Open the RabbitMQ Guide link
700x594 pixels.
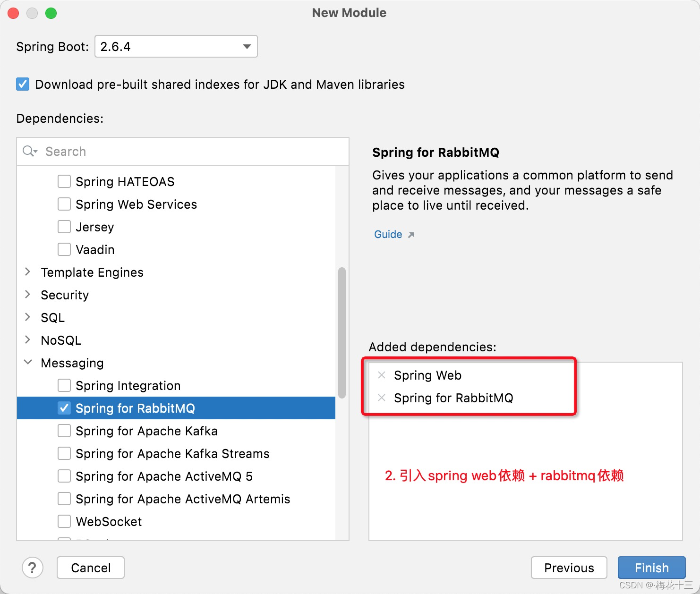pos(388,234)
